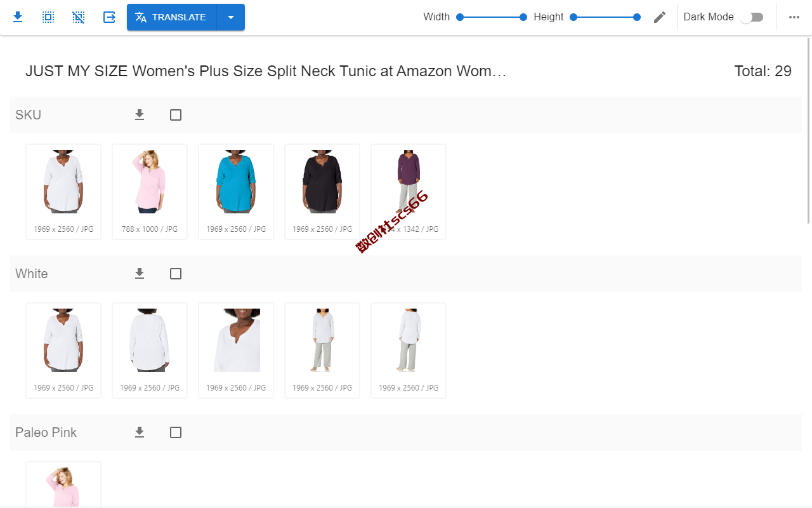Check the Paleo Pink group checkbox

(176, 432)
